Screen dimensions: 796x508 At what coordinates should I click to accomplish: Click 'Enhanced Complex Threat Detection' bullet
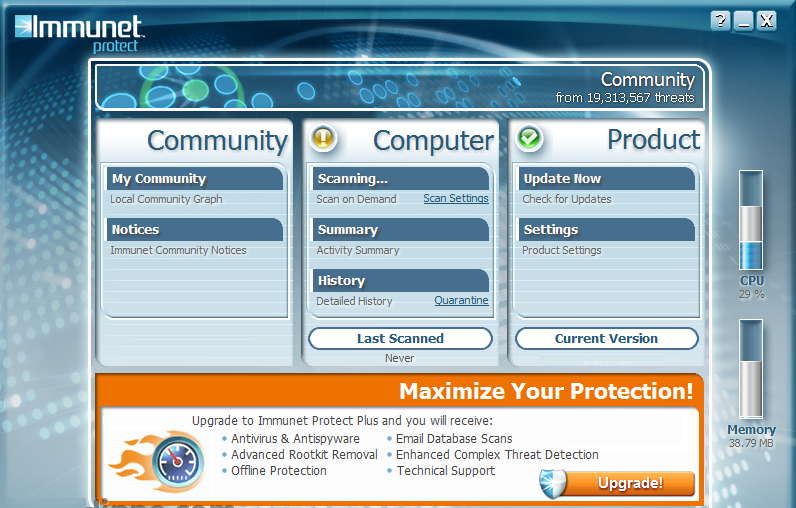(x=498, y=455)
